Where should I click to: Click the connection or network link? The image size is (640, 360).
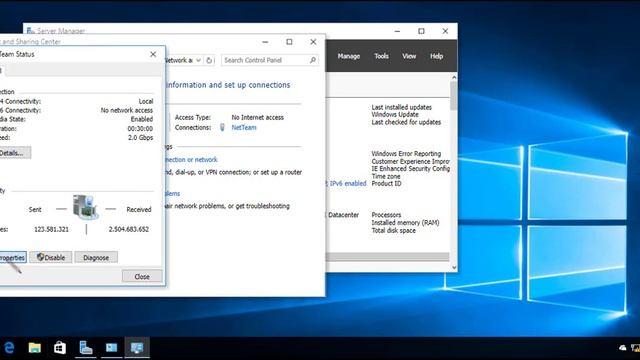(191, 160)
